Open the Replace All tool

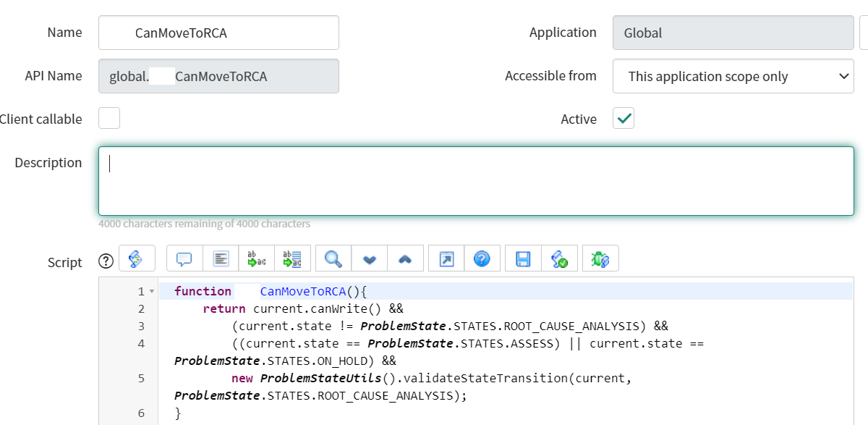(293, 258)
